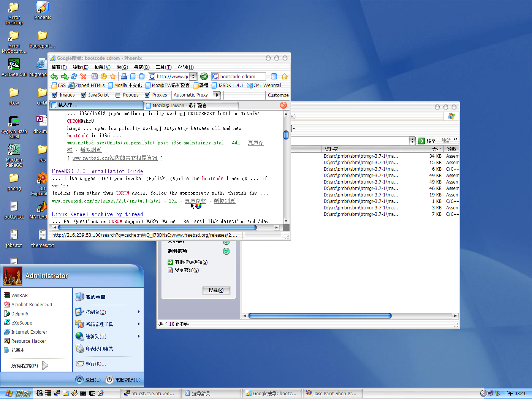This screenshot has height=399, width=532.
Task: Expand 所有程式 All Programs arrow
Action: [45, 366]
